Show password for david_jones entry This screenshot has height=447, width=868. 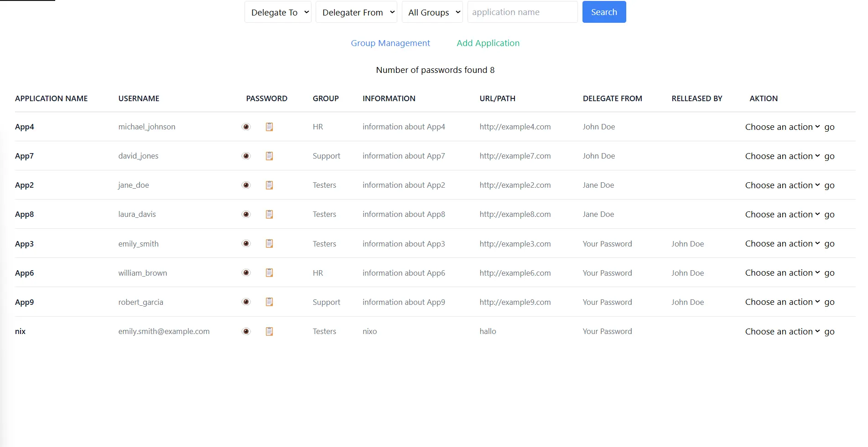tap(246, 156)
